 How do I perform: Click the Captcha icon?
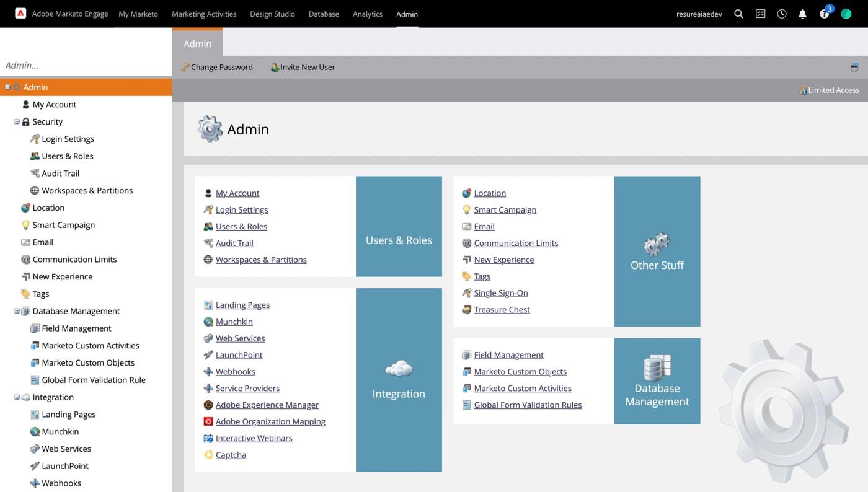click(208, 455)
